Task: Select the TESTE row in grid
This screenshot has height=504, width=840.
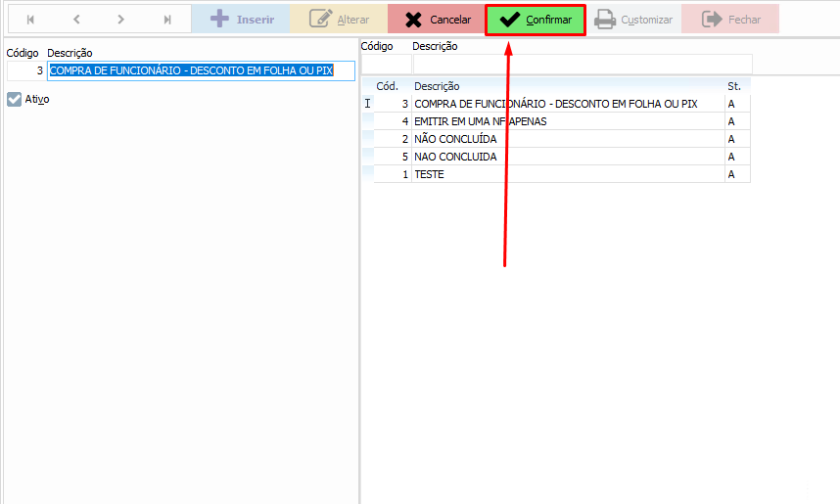Action: pos(429,174)
